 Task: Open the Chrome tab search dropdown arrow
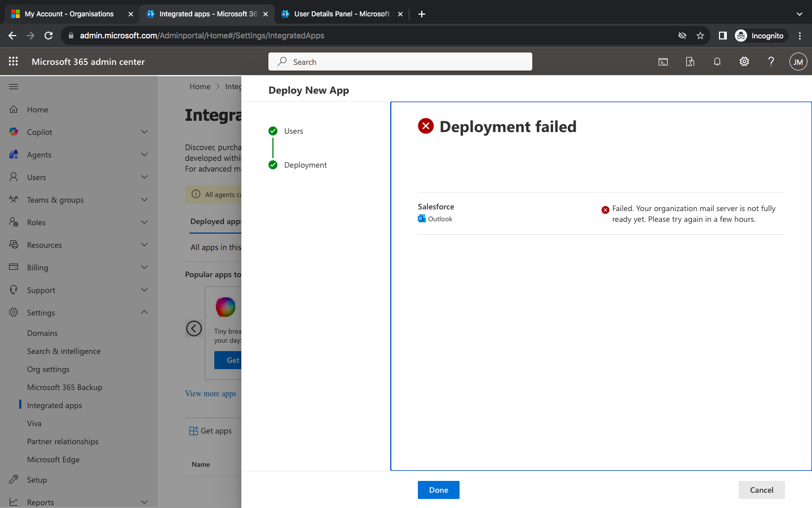[x=799, y=14]
